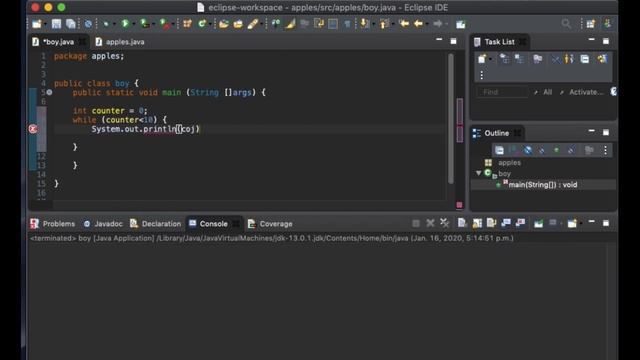Screen dimensions: 640x360
Task: Toggle Hide Fields icon in Outline toolbar
Action: tap(528, 150)
